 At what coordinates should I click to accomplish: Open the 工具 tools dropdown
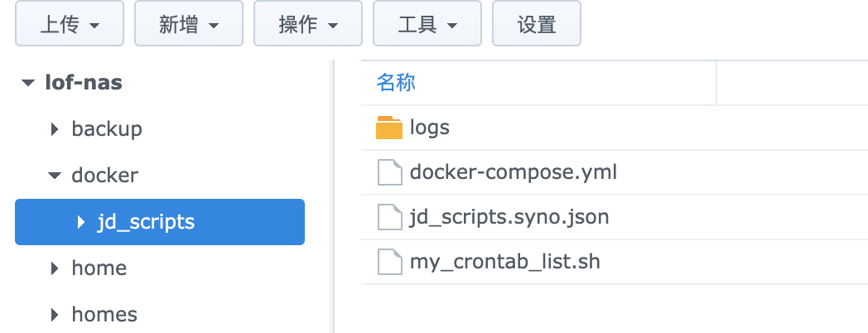coord(427,25)
